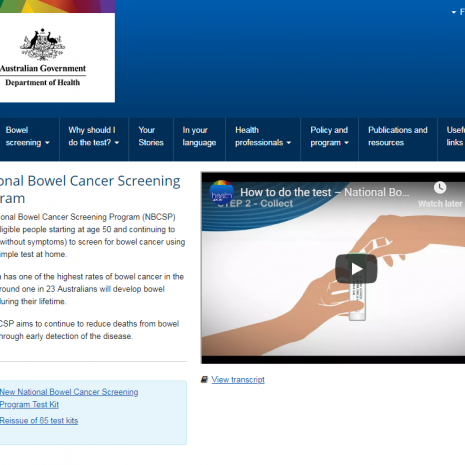Open the dropdown arrow in top right header
Viewport: 465px width, 465px height.
point(454,12)
